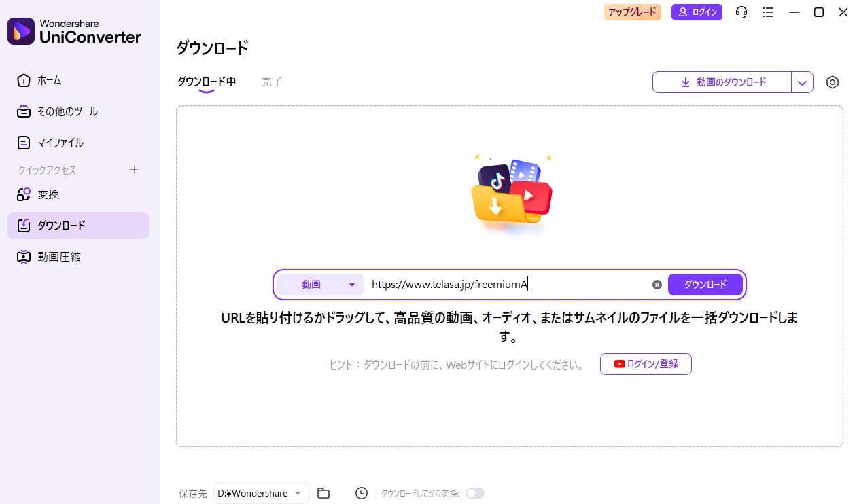The image size is (857, 504).
Task: Click the アップグレード button
Action: 632,12
